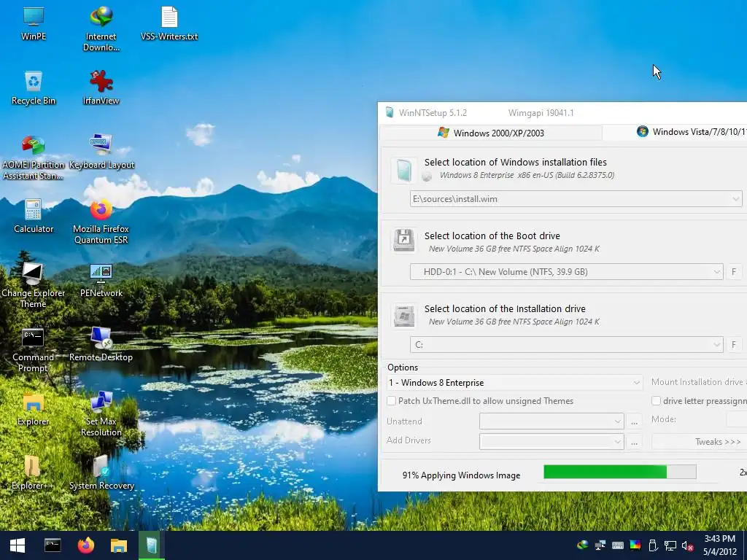
Task: Click the WinNTSetup 5.1.2 title bar
Action: pyautogui.click(x=562, y=113)
